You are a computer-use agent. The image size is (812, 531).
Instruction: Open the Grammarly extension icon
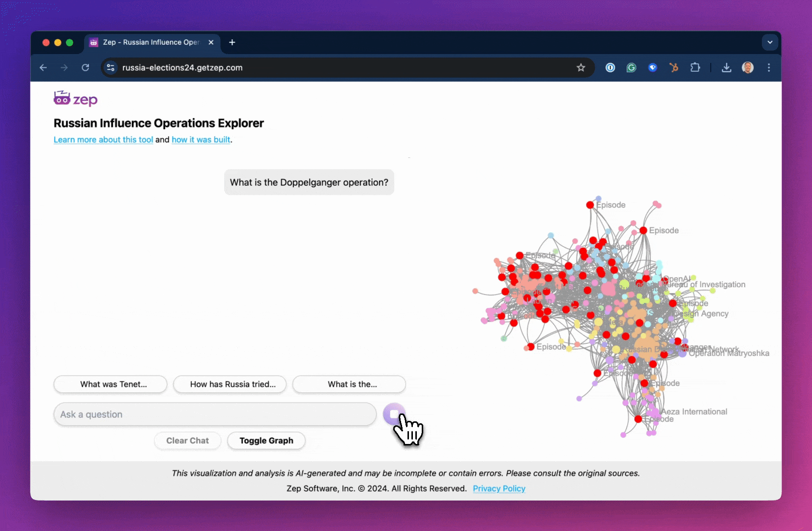631,67
